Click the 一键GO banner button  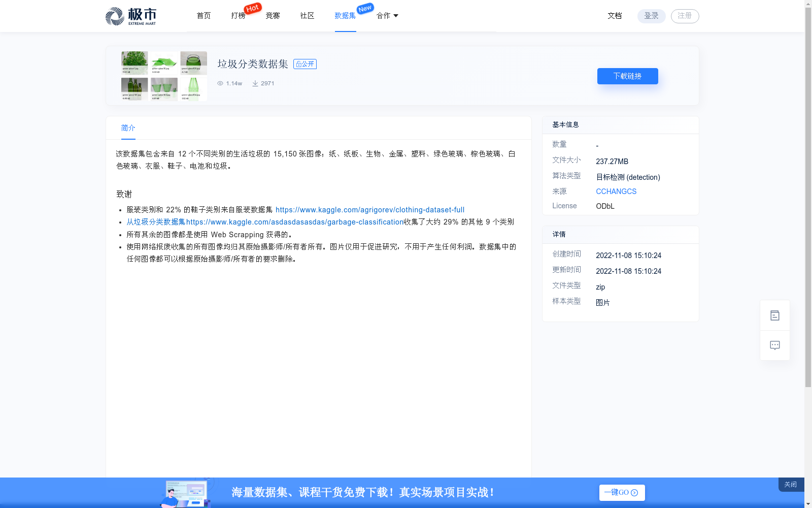(x=622, y=493)
